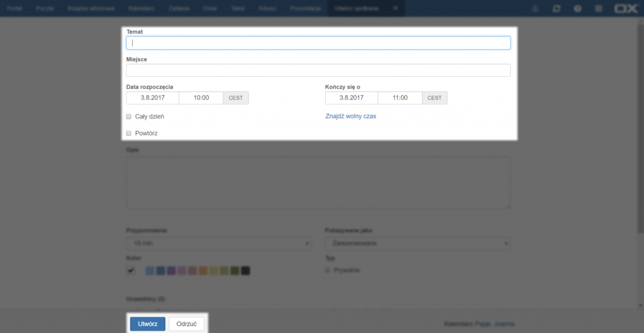Viewport: 644px width, 333px height.
Task: Open the Znajdź wolny czas link
Action: [x=350, y=116]
